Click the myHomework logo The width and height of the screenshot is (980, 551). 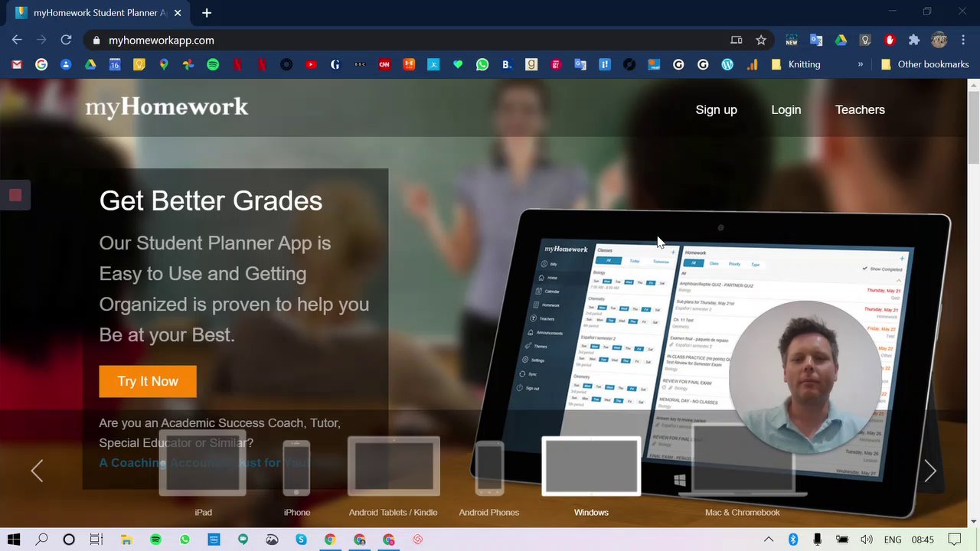pos(167,108)
